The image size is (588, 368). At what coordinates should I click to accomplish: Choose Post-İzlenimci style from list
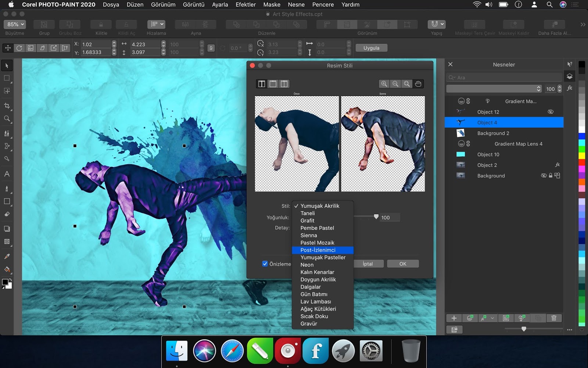(x=323, y=250)
